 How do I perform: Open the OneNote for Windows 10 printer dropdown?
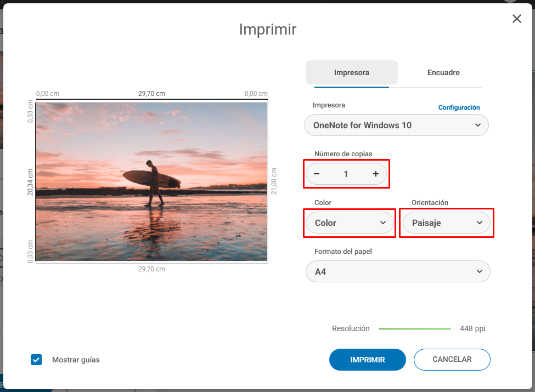pos(396,125)
